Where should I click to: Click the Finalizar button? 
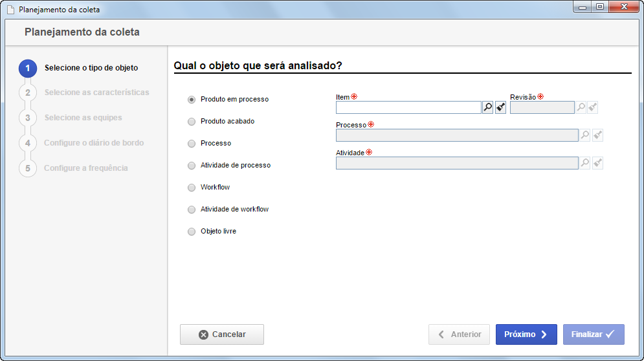pyautogui.click(x=594, y=334)
